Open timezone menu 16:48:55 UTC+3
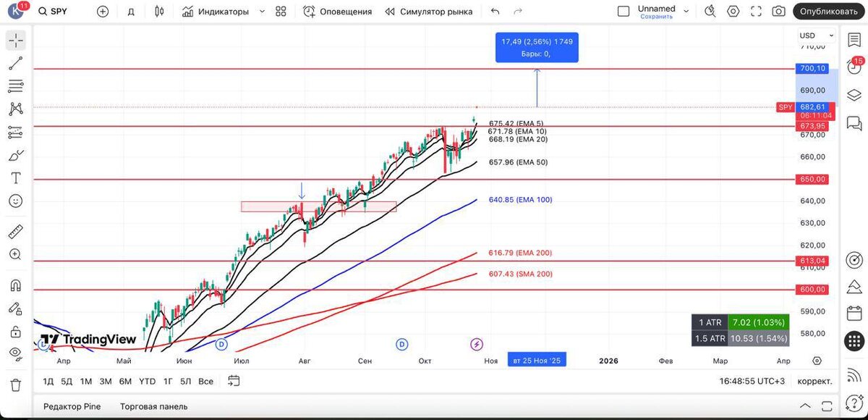The height and width of the screenshot is (420, 868). [x=752, y=380]
